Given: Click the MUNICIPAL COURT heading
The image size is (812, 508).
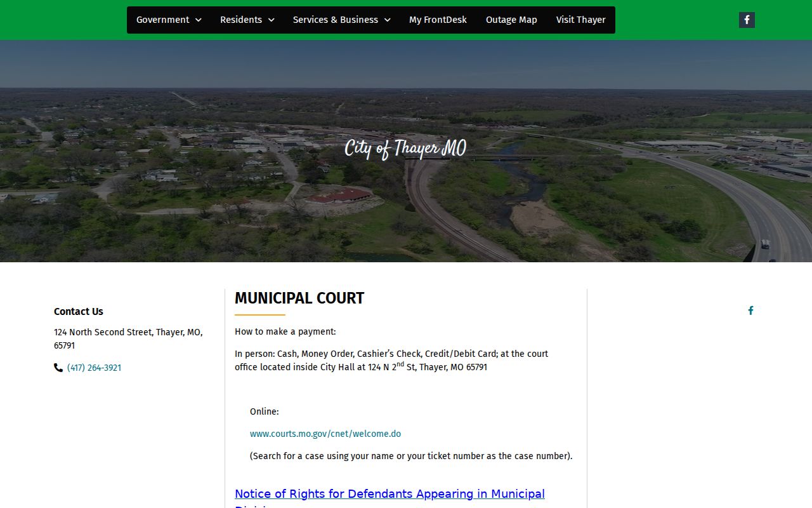Looking at the screenshot, I should pos(299,298).
